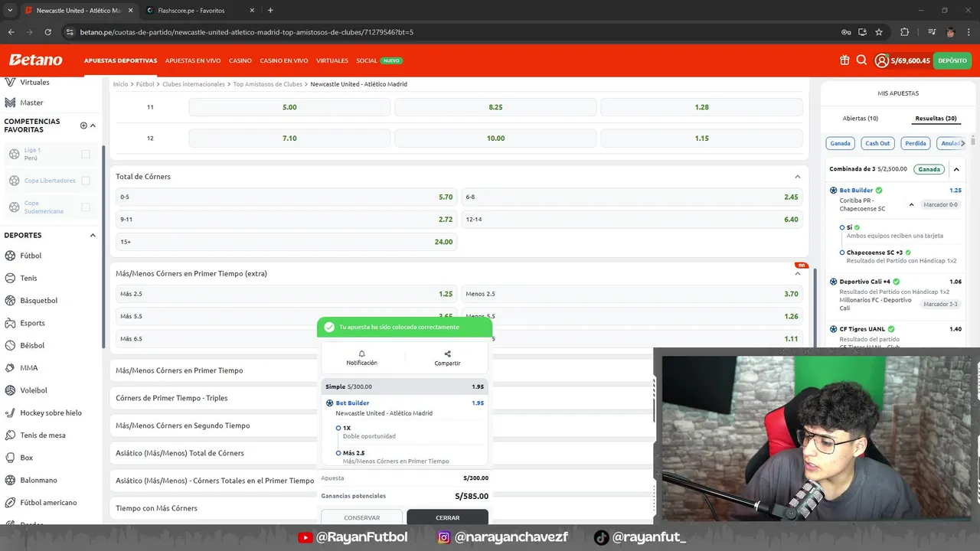Viewport: 980px width, 551px height.
Task: Click the Tenis sport icon
Action: pyautogui.click(x=11, y=278)
